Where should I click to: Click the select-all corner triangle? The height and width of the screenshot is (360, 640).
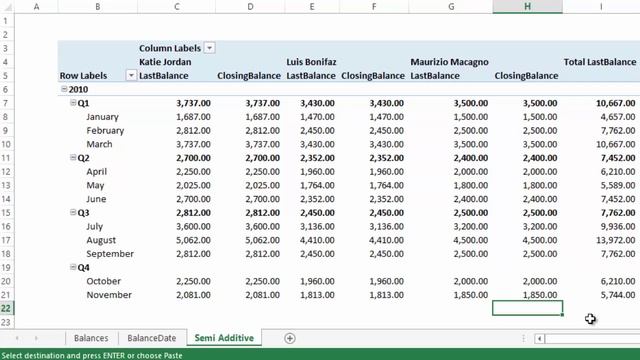7,7
